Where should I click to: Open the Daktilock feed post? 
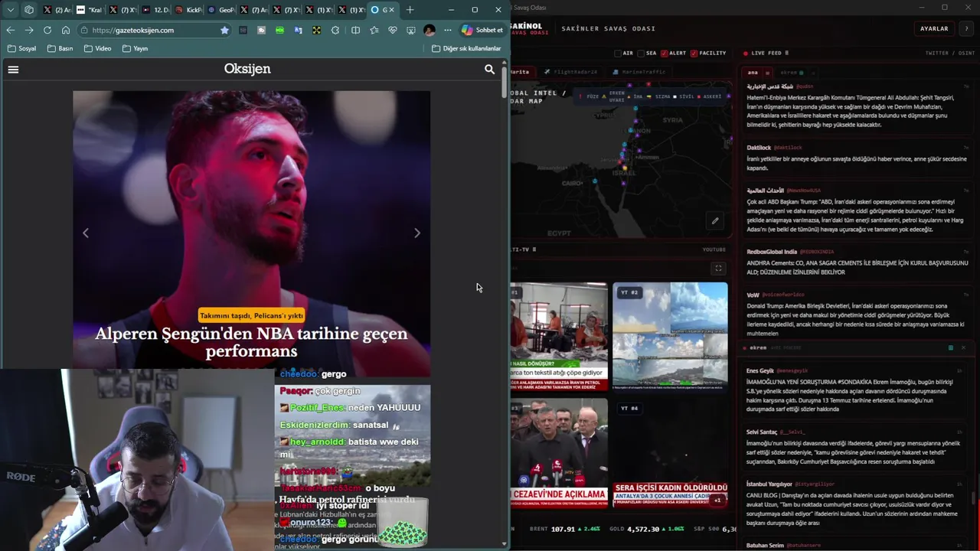pos(857,158)
